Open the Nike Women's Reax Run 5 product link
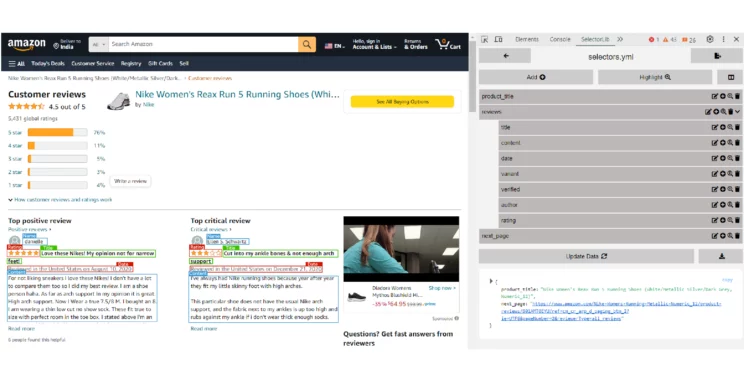The height and width of the screenshot is (378, 744). (x=237, y=94)
